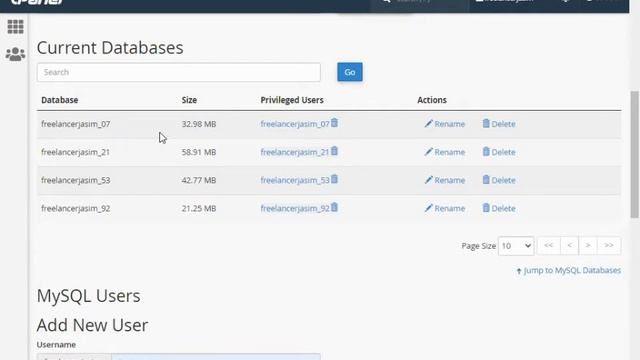640x360 pixels.
Task: Delete database freelancerjasim_21
Action: 499,152
